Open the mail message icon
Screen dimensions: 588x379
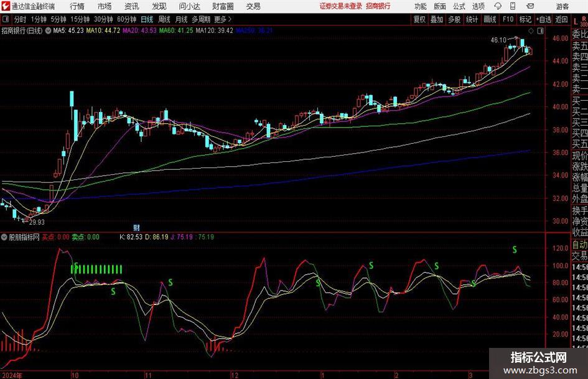[530, 6]
